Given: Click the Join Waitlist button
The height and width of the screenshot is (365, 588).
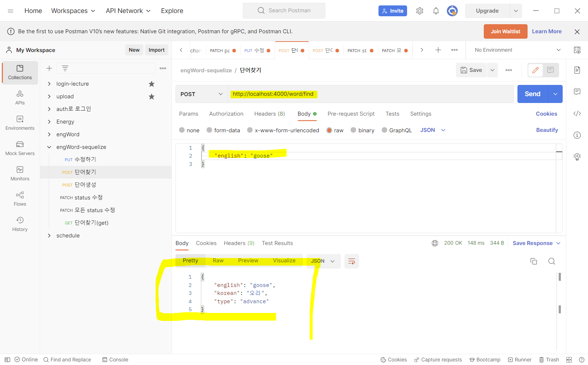Looking at the screenshot, I should [x=505, y=31].
